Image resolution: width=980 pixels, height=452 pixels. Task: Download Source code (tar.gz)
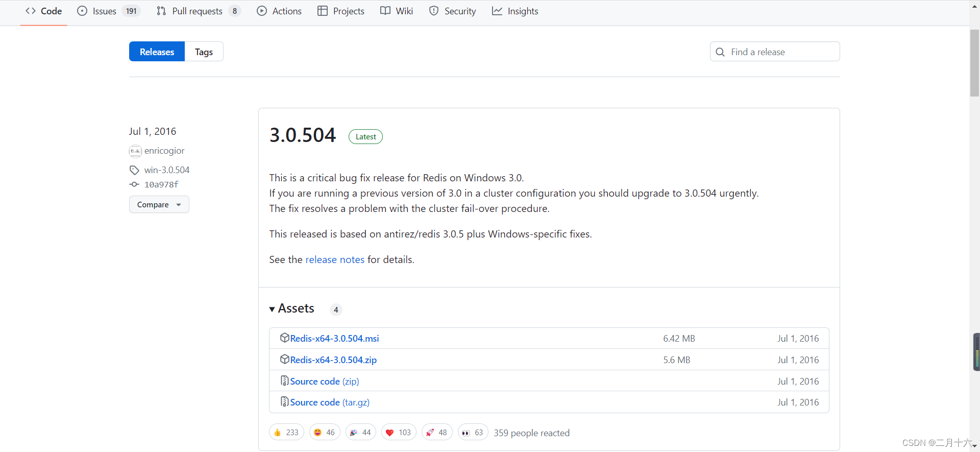point(330,402)
